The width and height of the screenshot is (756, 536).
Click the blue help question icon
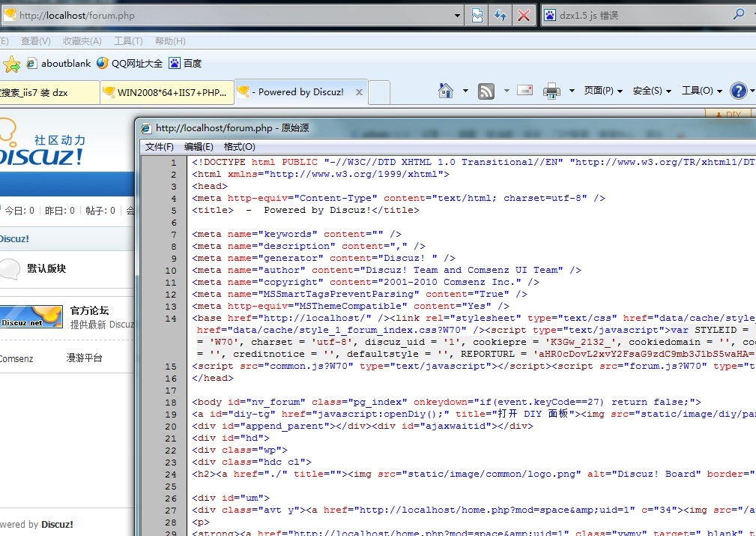tap(738, 91)
